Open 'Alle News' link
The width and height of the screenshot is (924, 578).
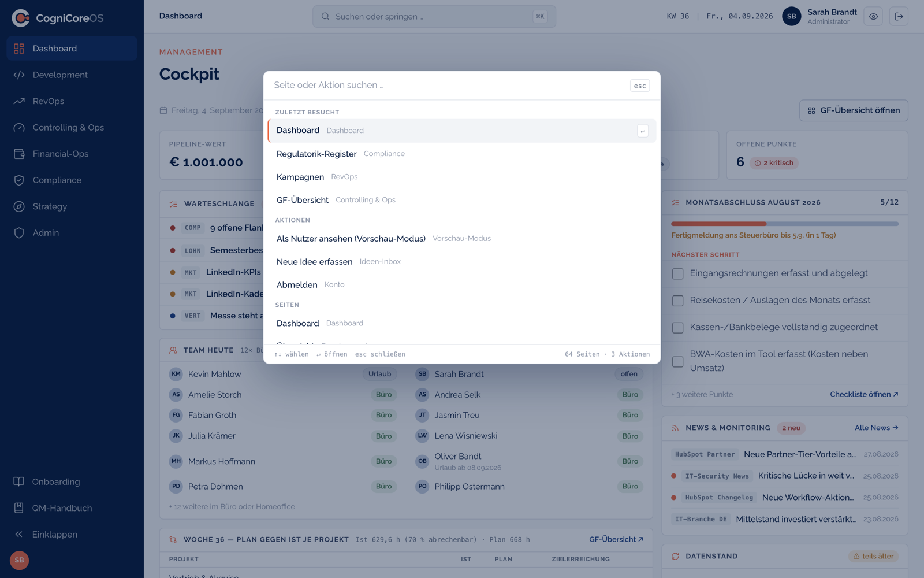click(876, 428)
